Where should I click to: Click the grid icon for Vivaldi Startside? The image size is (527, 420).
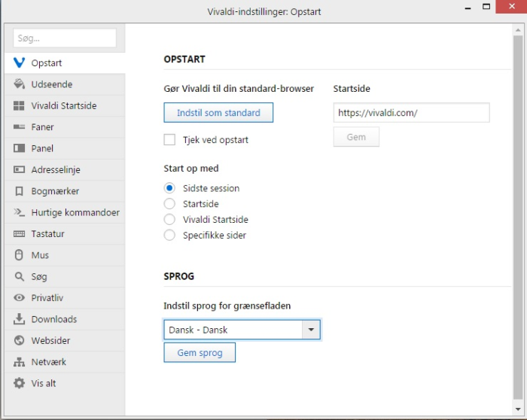[x=19, y=105]
